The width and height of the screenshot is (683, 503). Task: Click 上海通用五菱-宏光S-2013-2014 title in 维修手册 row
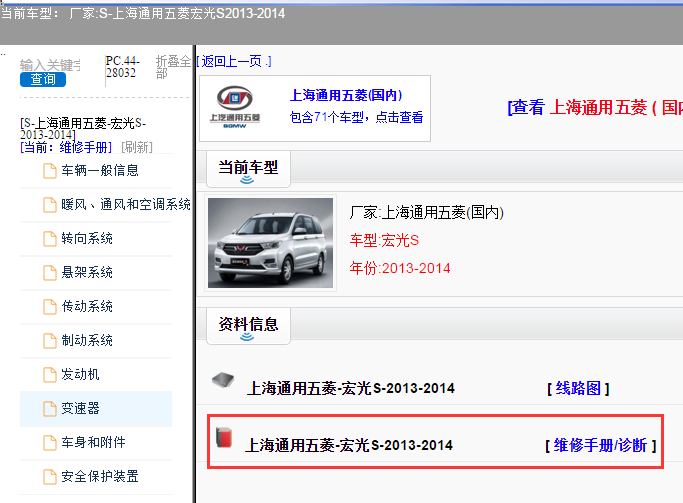[x=349, y=445]
